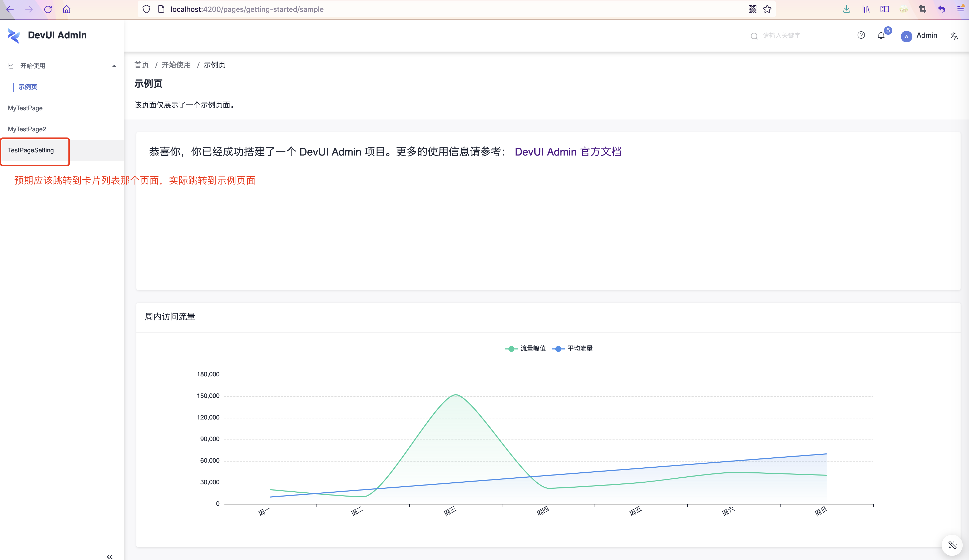The height and width of the screenshot is (560, 969).
Task: Click the 示例页 breadcrumb item
Action: [x=215, y=65]
